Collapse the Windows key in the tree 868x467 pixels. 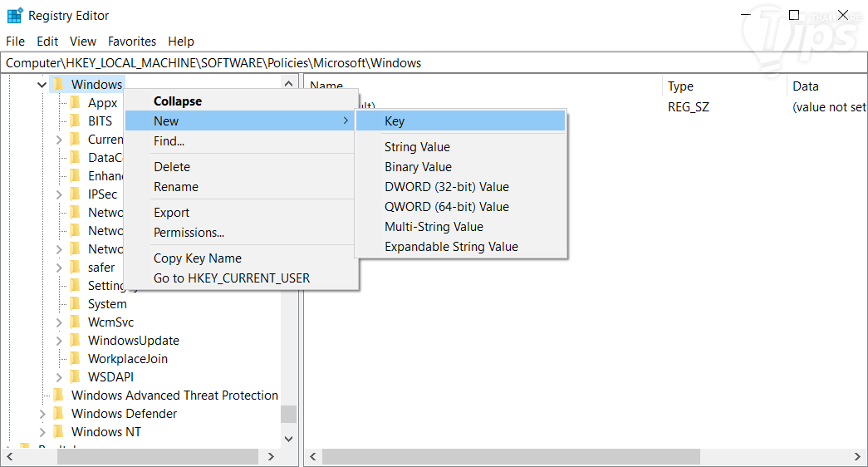[x=42, y=85]
